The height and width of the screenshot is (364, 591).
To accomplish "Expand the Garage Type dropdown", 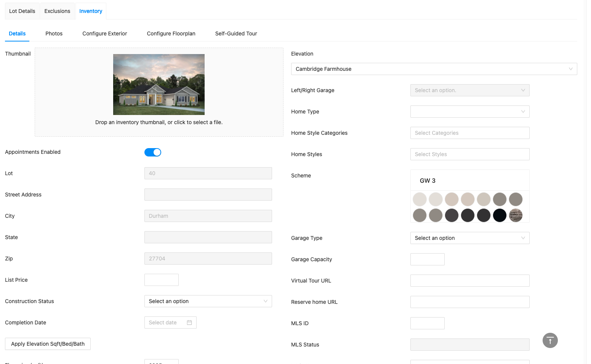I will 470,238.
